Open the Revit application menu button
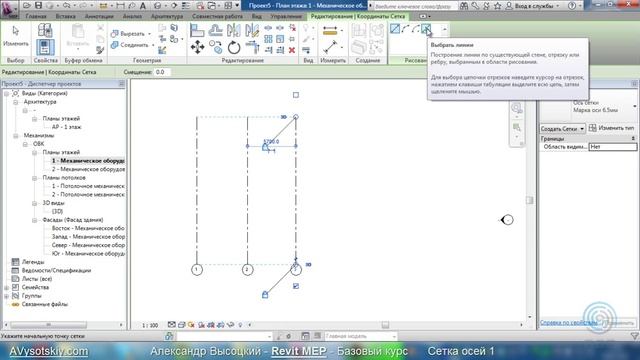This screenshot has height=360, width=640. click(x=9, y=9)
